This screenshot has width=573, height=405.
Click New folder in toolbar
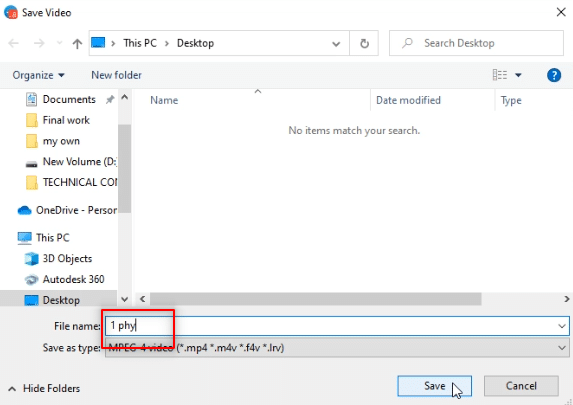point(116,75)
